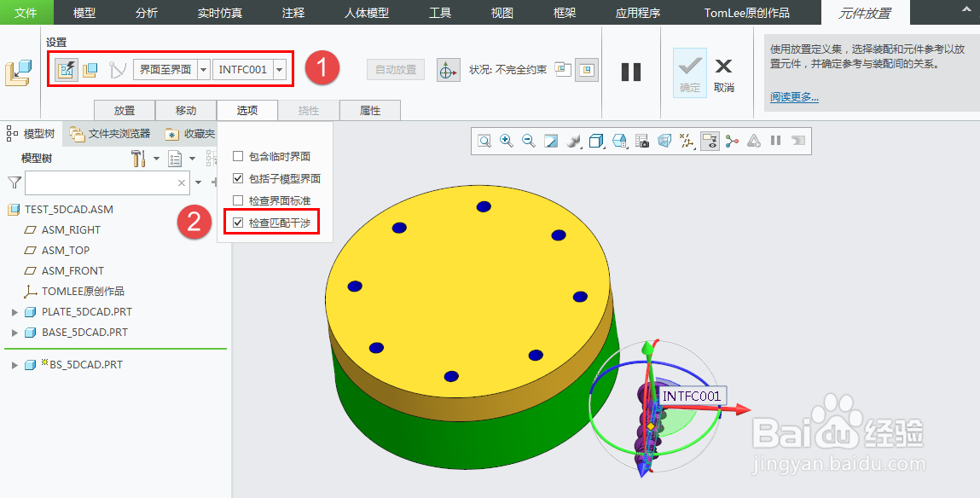Image resolution: width=980 pixels, height=498 pixels.
Task: Open the 界面至界面 dropdown arrow
Action: [203, 70]
